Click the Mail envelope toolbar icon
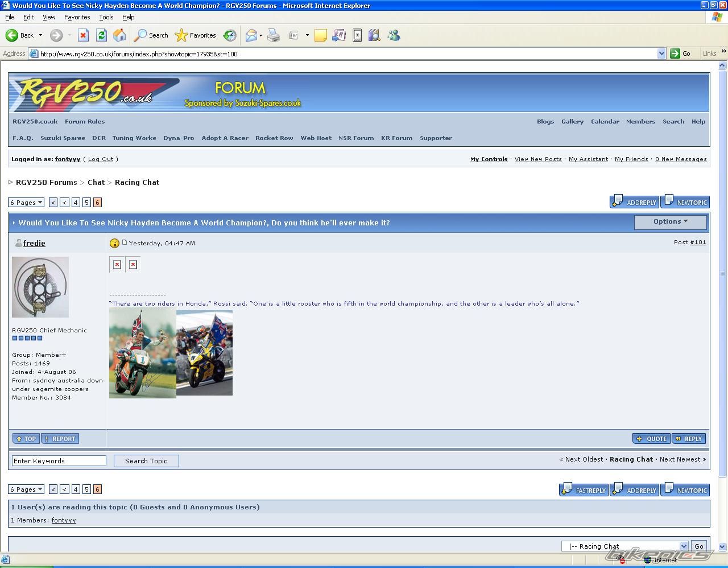This screenshot has width=728, height=568. point(251,35)
